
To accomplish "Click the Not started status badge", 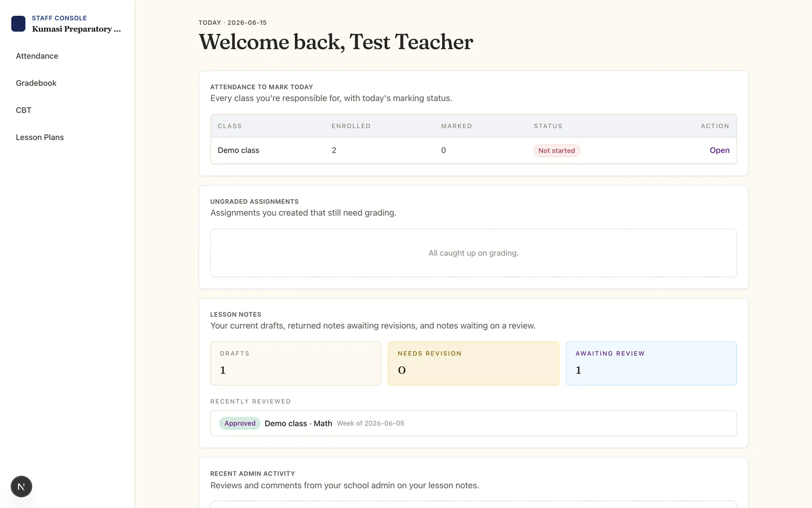I will pos(557,151).
